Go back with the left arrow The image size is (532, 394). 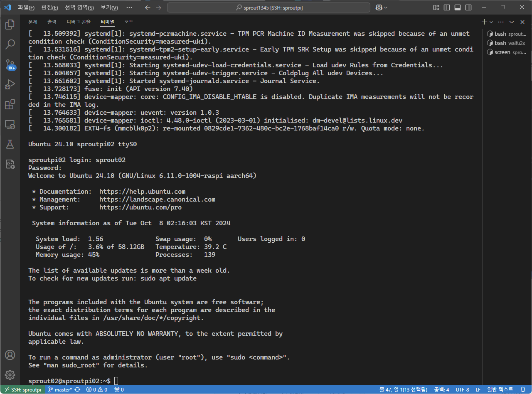pos(148,7)
